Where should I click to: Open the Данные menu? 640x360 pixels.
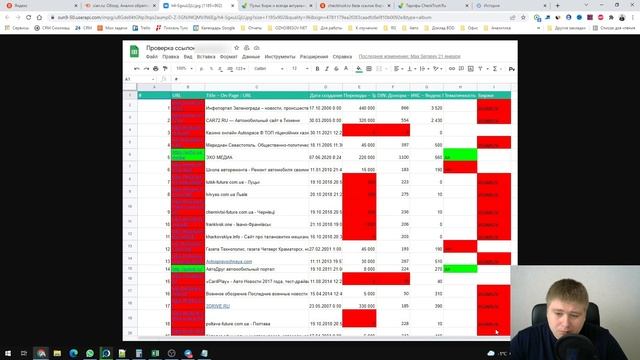(251, 57)
